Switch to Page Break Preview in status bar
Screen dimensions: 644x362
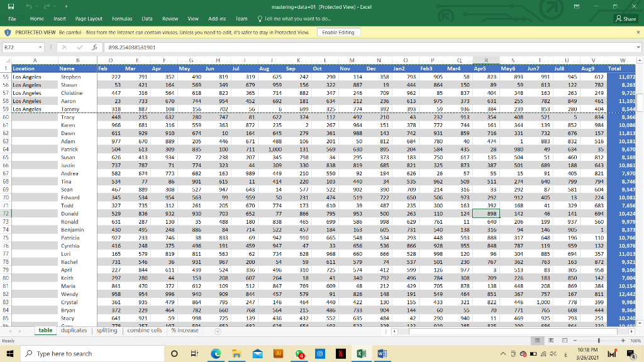tap(564, 339)
